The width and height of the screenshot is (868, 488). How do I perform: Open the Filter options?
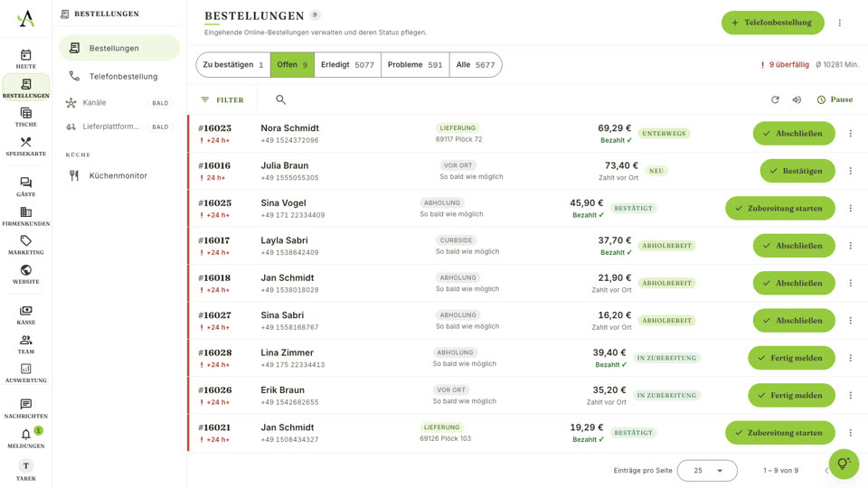click(222, 100)
